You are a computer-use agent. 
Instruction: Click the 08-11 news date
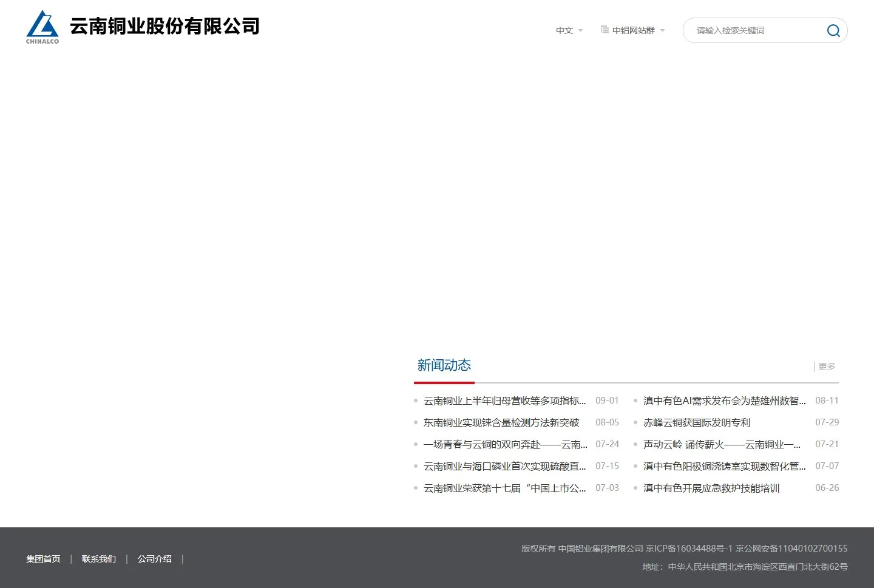827,400
